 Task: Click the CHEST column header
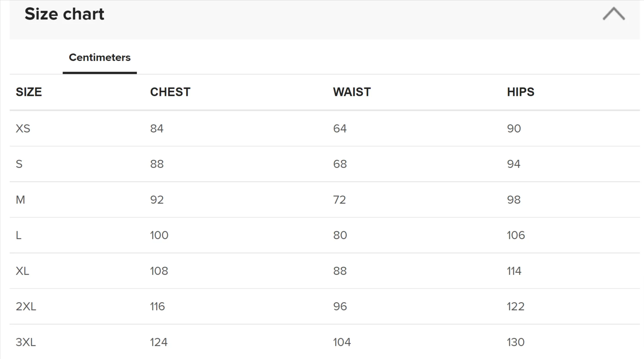(170, 92)
